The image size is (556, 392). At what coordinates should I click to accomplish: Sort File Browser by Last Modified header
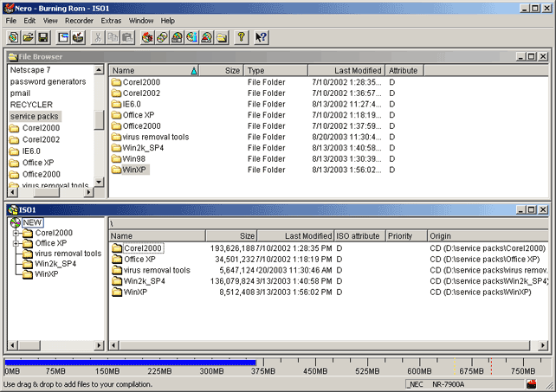click(x=346, y=71)
